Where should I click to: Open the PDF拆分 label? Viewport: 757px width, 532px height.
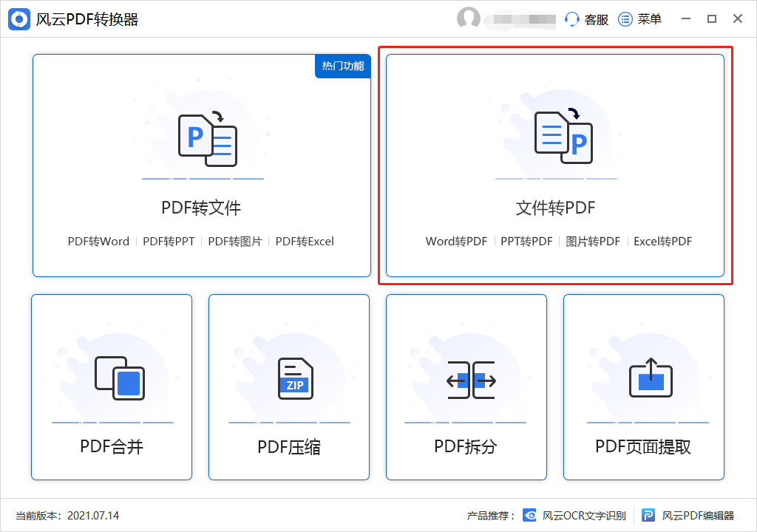(x=466, y=446)
